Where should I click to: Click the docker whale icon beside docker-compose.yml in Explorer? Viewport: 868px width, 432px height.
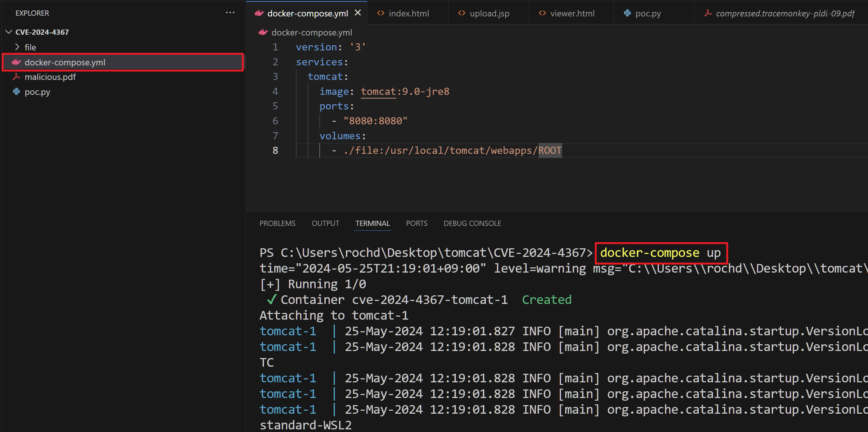(x=16, y=62)
